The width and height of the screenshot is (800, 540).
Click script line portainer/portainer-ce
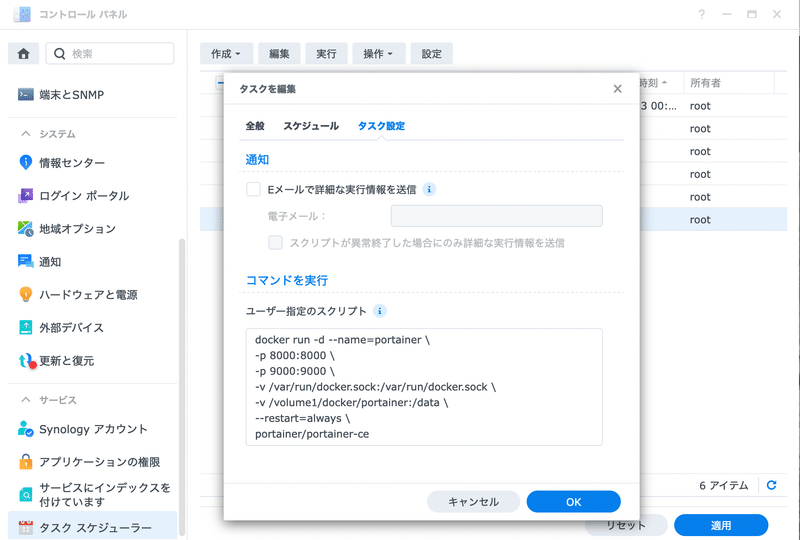pyautogui.click(x=312, y=434)
